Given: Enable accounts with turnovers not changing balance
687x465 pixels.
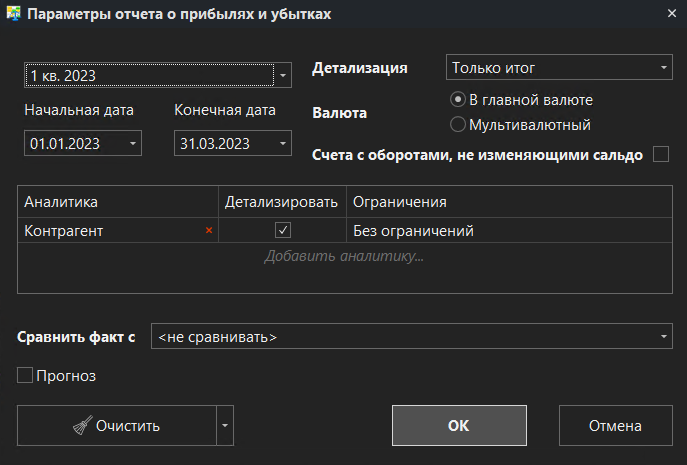Looking at the screenshot, I should click(x=660, y=154).
